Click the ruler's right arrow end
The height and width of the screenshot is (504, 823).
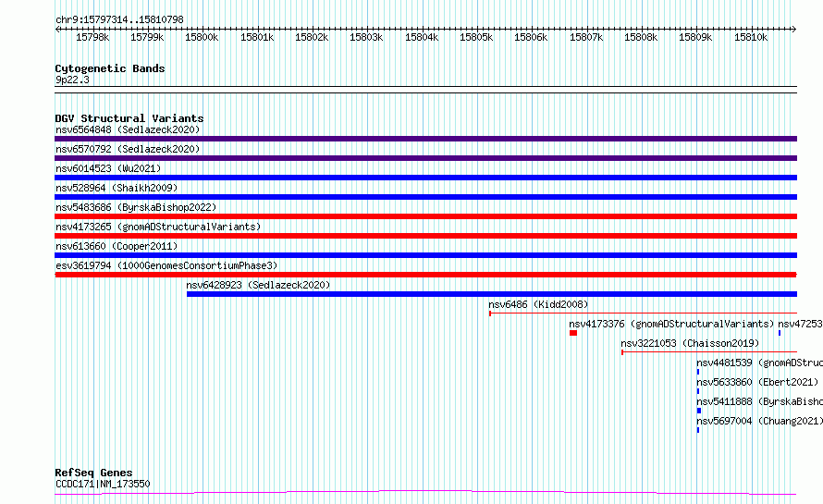794,29
